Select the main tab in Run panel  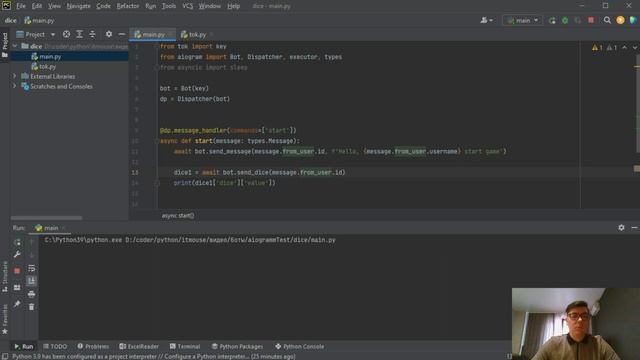[x=50, y=228]
